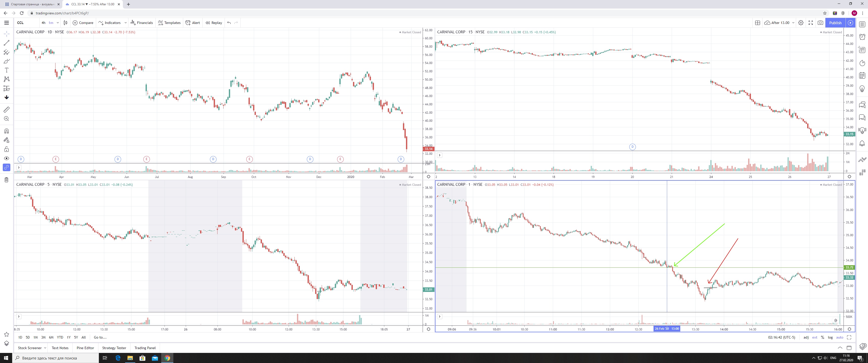Screen dimensions: 868x363
Task: Activate the ruler Measure tool
Action: [x=6, y=110]
